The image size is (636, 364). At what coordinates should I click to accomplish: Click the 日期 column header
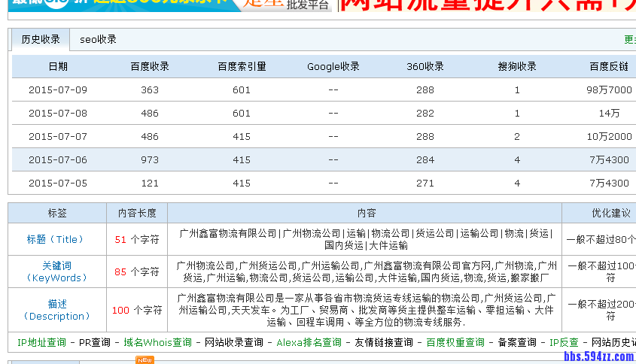pyautogui.click(x=58, y=66)
